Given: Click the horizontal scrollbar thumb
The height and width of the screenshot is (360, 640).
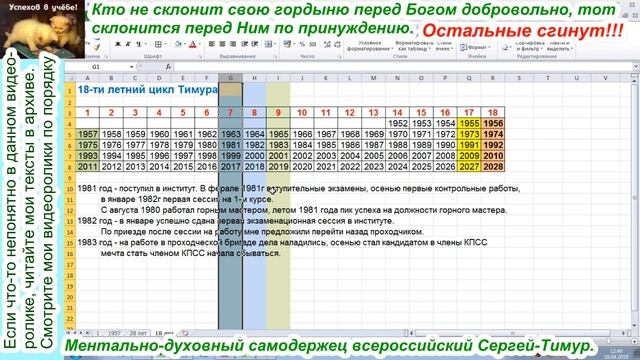Looking at the screenshot, I should 512,333.
